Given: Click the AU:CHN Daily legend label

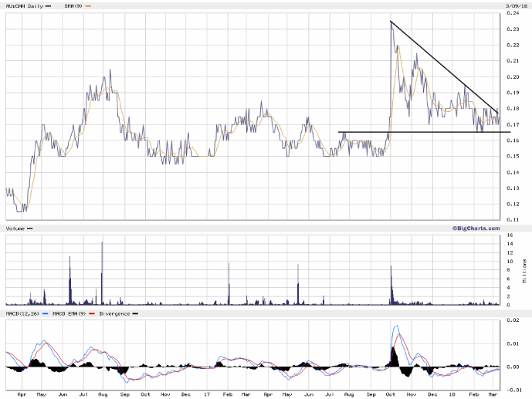Looking at the screenshot, I should click(x=22, y=5).
